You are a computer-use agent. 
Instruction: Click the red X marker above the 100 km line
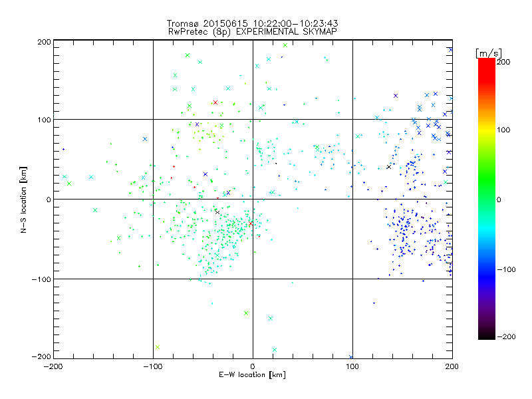click(x=215, y=102)
